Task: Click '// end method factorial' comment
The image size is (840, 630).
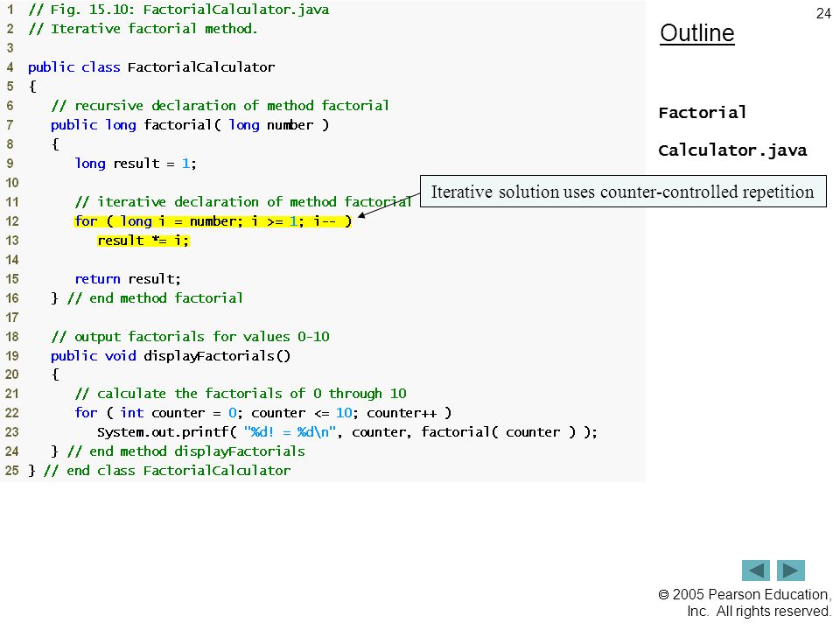Action: point(155,297)
